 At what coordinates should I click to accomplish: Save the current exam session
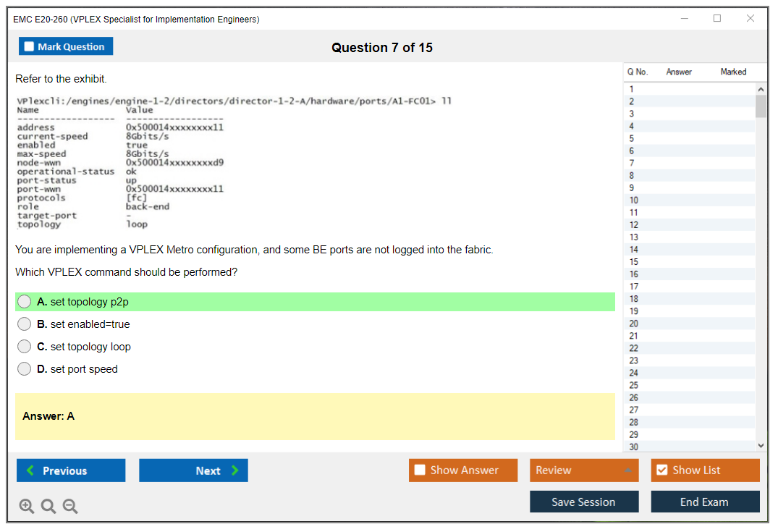coord(583,502)
